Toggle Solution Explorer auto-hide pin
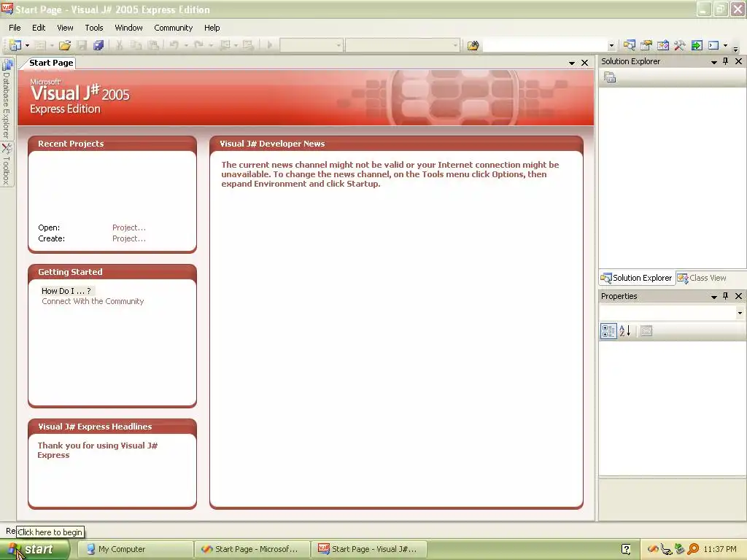Screen dimensions: 747x560 [x=726, y=61]
